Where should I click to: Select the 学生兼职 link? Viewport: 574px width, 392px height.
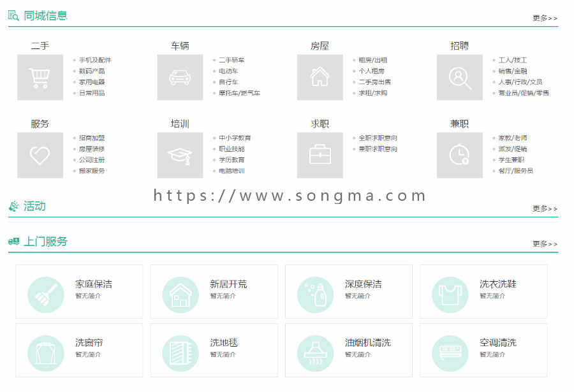coord(511,160)
